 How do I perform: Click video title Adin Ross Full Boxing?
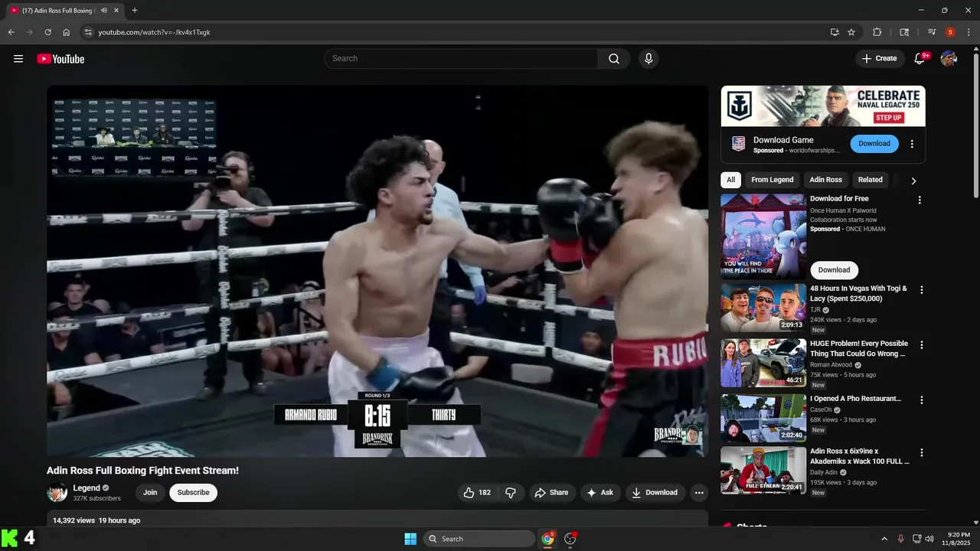tap(142, 471)
